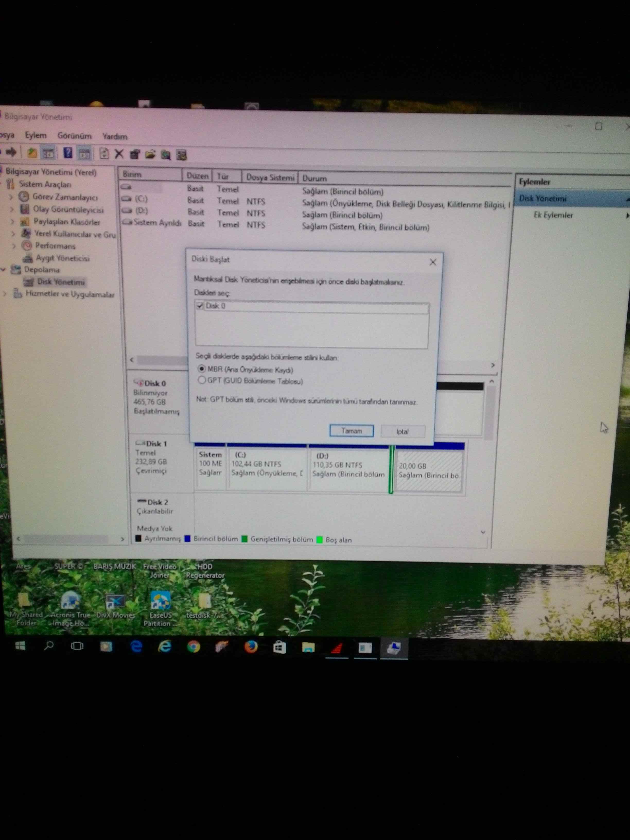Expand the Görev Zamanlayıcı tree node
Image resolution: width=630 pixels, height=840 pixels.
(11, 197)
